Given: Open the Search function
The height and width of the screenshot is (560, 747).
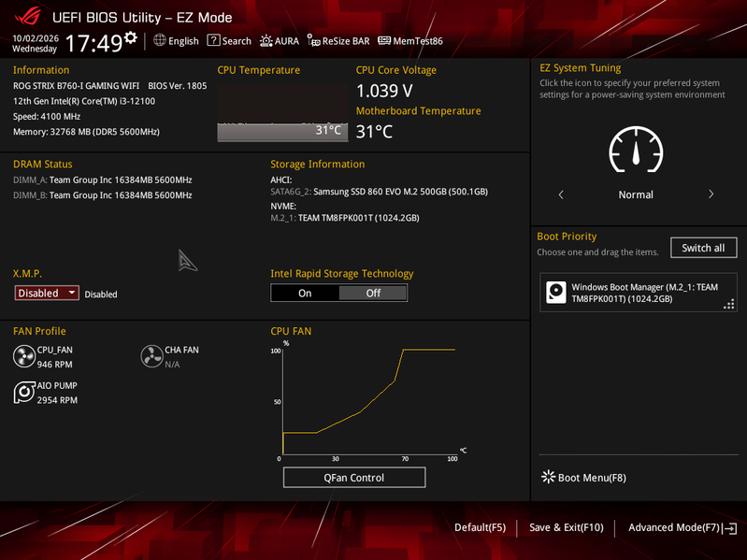Looking at the screenshot, I should (229, 41).
